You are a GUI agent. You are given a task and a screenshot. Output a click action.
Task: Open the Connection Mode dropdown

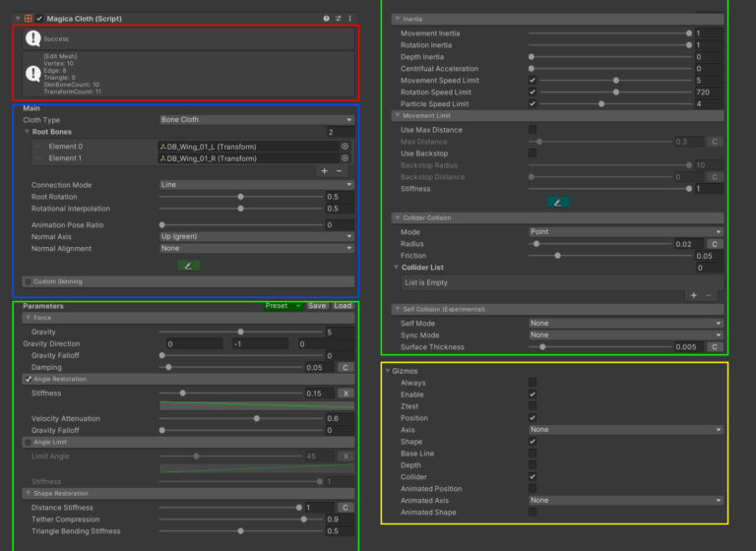click(257, 185)
